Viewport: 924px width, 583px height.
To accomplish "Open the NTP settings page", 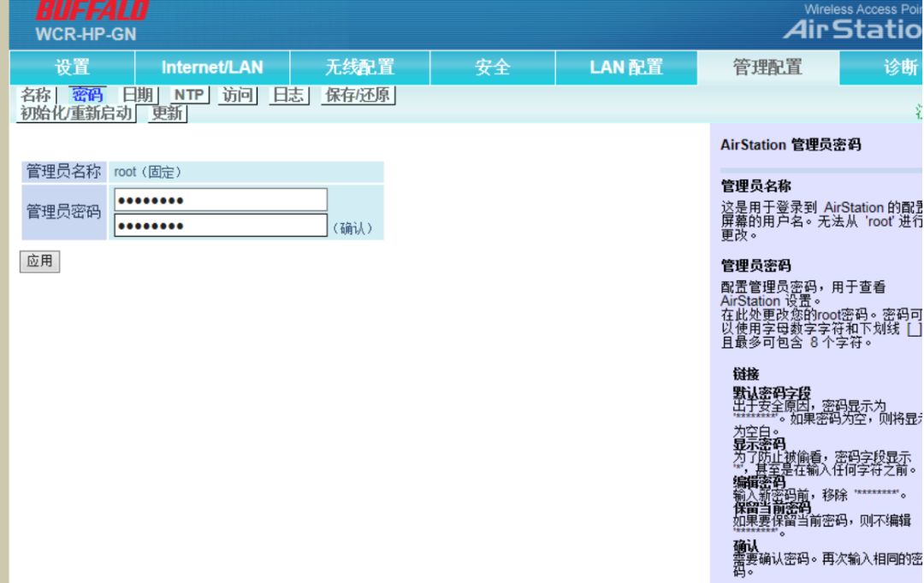I will click(x=187, y=95).
